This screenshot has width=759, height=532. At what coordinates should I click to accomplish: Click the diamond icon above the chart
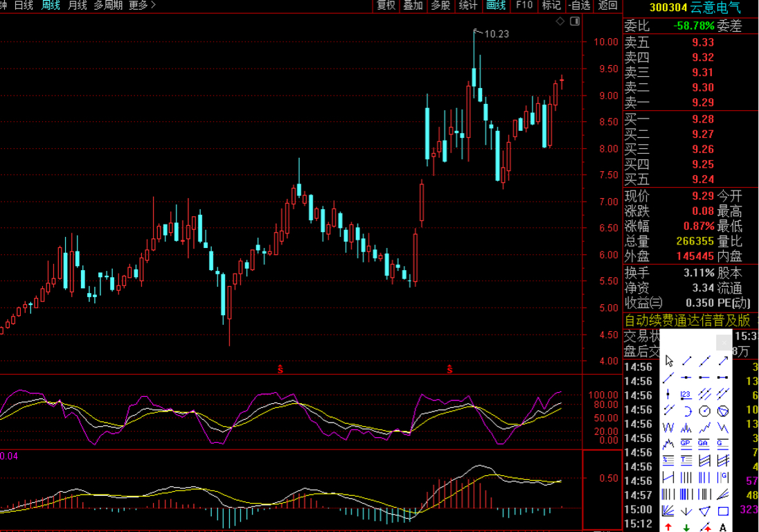point(560,21)
